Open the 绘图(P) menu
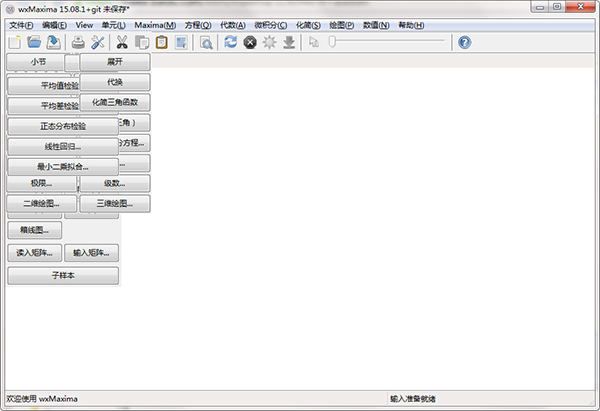 [341, 25]
